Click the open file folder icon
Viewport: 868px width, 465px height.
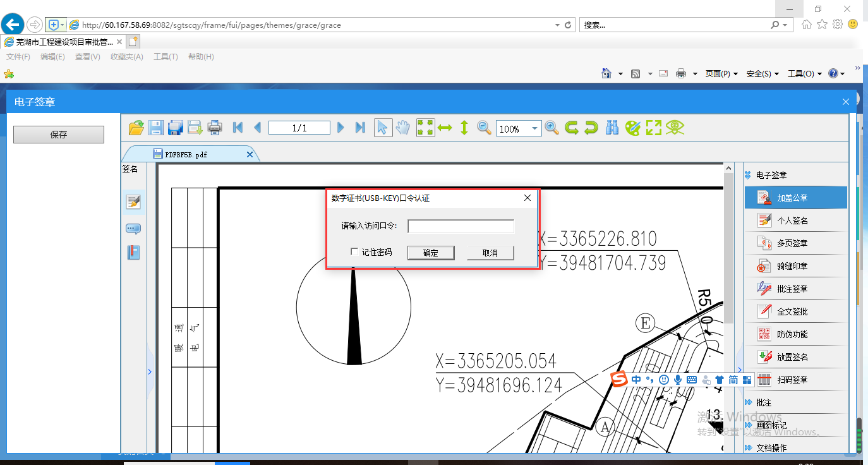[x=136, y=128]
